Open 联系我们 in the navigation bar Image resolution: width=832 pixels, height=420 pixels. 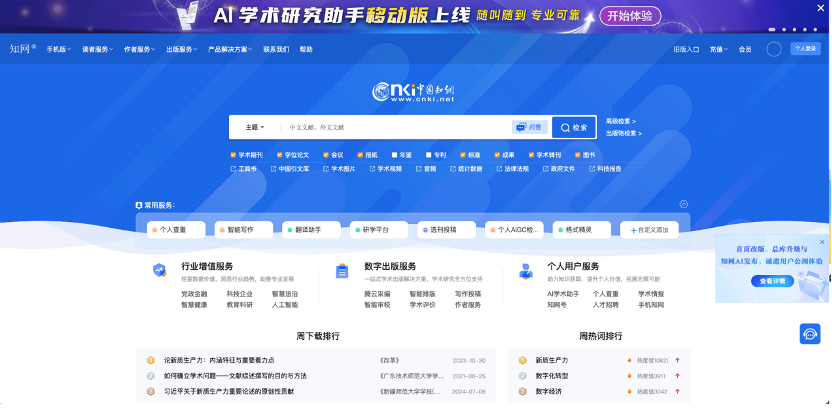click(x=276, y=49)
